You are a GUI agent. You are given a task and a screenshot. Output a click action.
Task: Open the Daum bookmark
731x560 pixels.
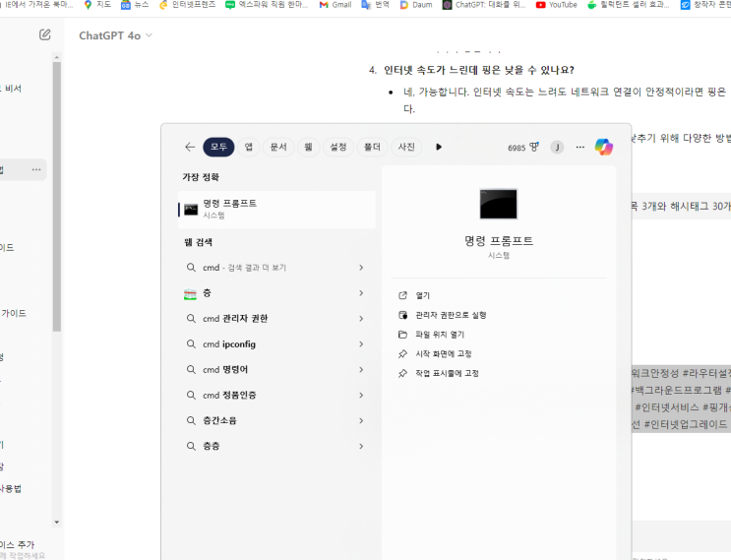tap(416, 5)
